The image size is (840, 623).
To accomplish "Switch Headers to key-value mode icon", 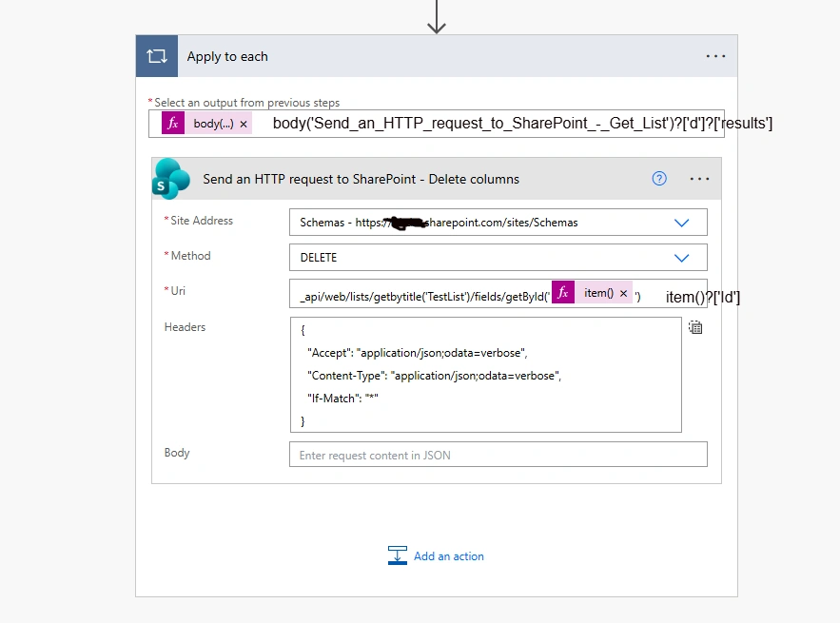I will coord(695,327).
